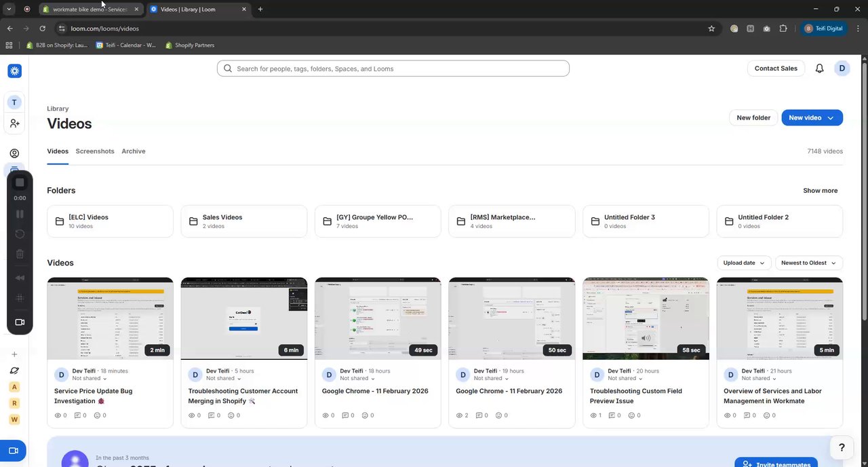
Task: Expand Not shared on 49 sec Chrome video
Action: click(357, 378)
